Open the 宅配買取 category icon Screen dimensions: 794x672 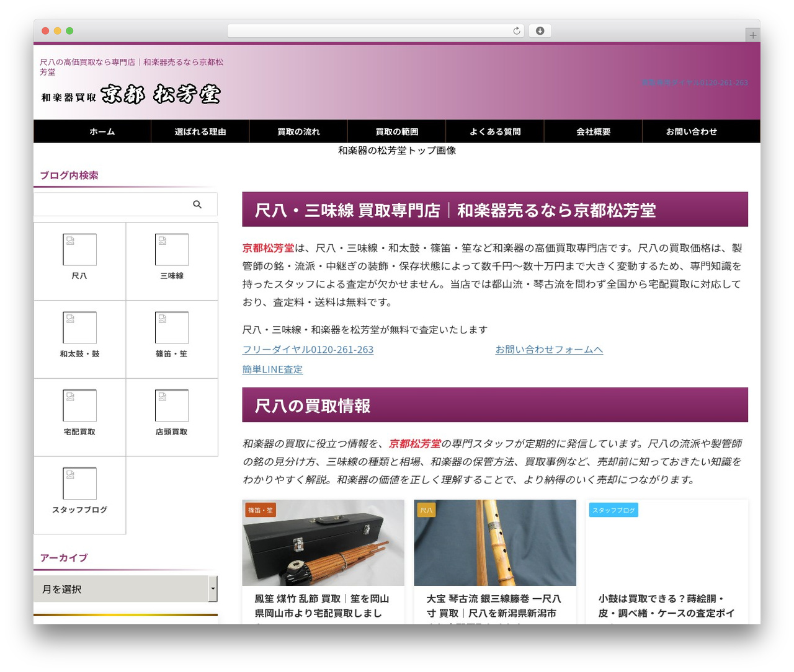[79, 406]
